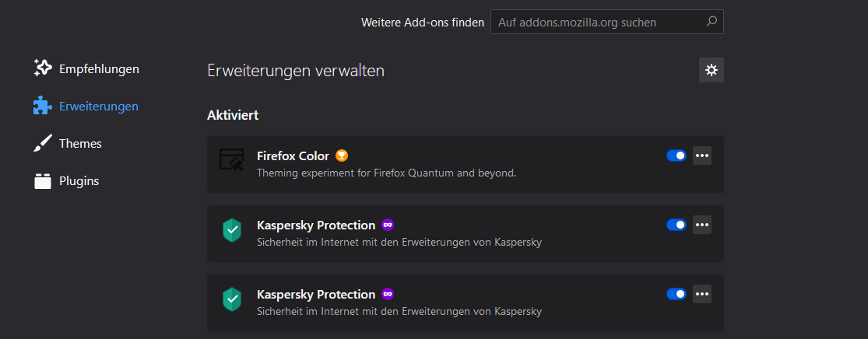Click the orange recommended badge on Firefox Color
Viewport: 868px width, 339px height.
tap(342, 156)
